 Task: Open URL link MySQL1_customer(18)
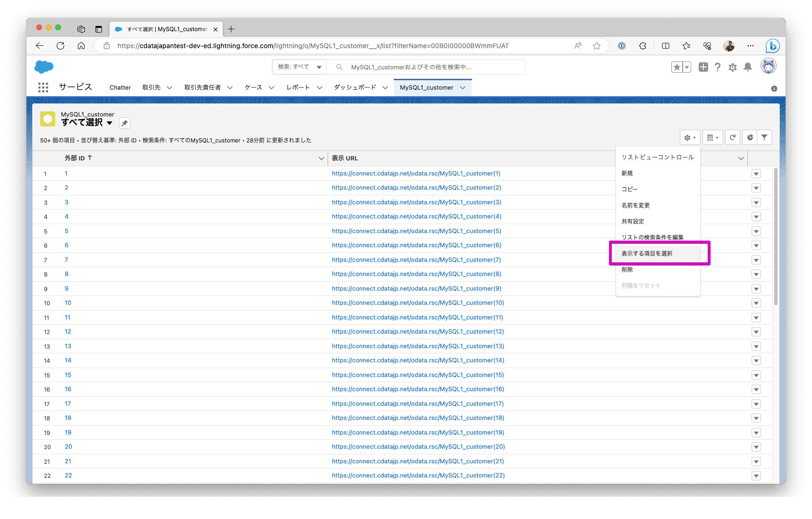(x=418, y=418)
